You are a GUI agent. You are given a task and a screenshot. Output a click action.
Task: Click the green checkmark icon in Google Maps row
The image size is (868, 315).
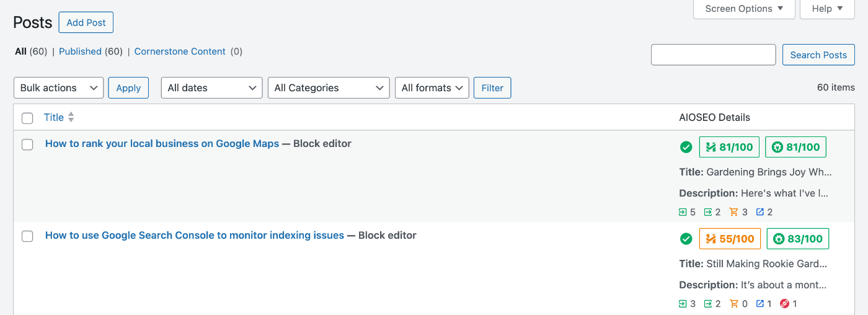(686, 147)
